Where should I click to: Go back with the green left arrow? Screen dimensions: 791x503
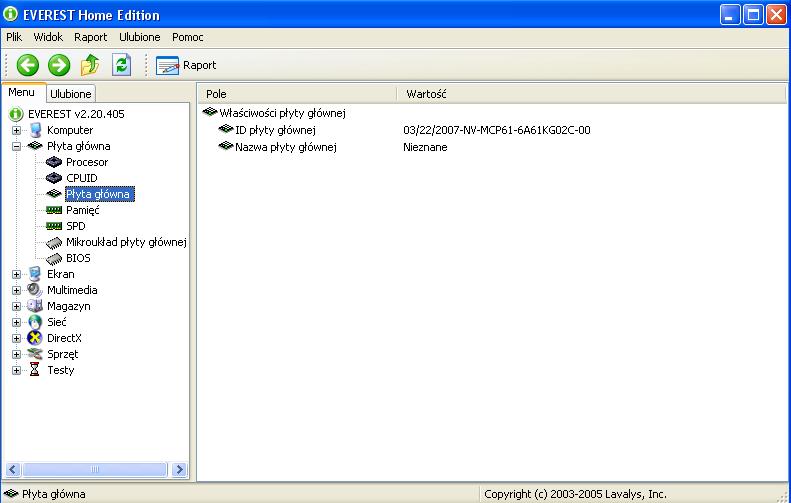tap(28, 65)
